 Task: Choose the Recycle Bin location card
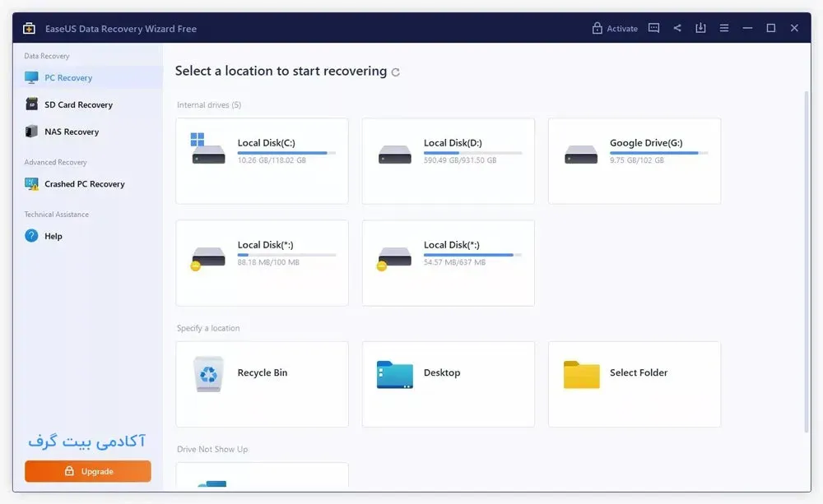tap(262, 384)
